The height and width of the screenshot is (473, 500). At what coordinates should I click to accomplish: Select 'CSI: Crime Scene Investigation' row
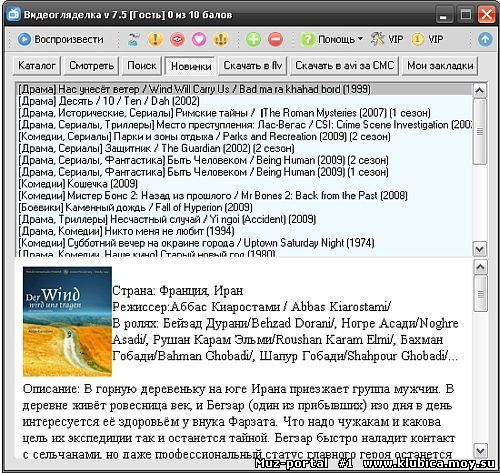[244, 125]
